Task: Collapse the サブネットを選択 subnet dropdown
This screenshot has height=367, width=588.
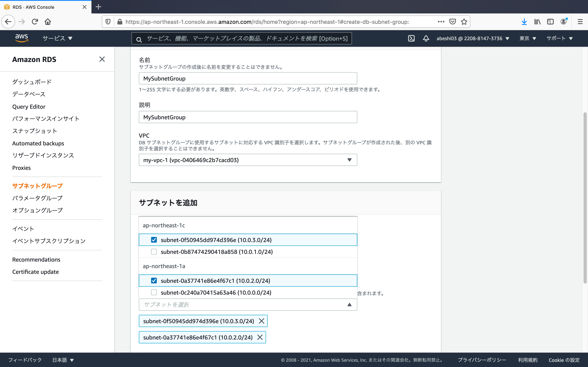Action: 349,304
